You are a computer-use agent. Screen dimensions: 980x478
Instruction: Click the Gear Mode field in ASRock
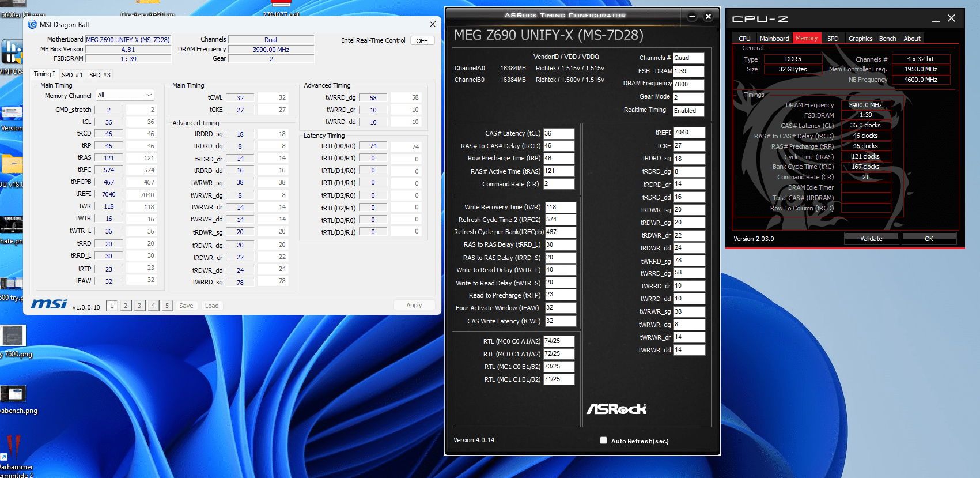[x=688, y=97]
